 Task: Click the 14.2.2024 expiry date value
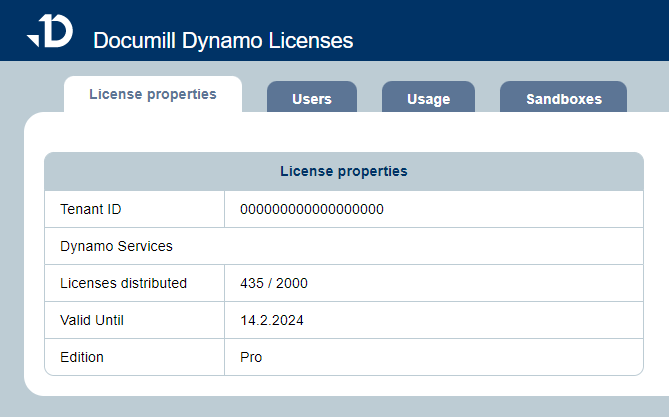pos(272,320)
